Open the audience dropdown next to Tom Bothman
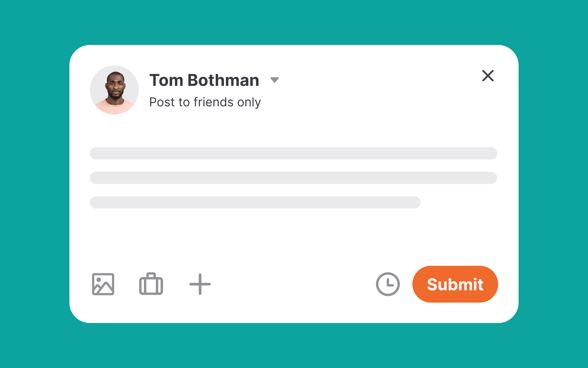Screen dimensions: 588x368 point(275,80)
